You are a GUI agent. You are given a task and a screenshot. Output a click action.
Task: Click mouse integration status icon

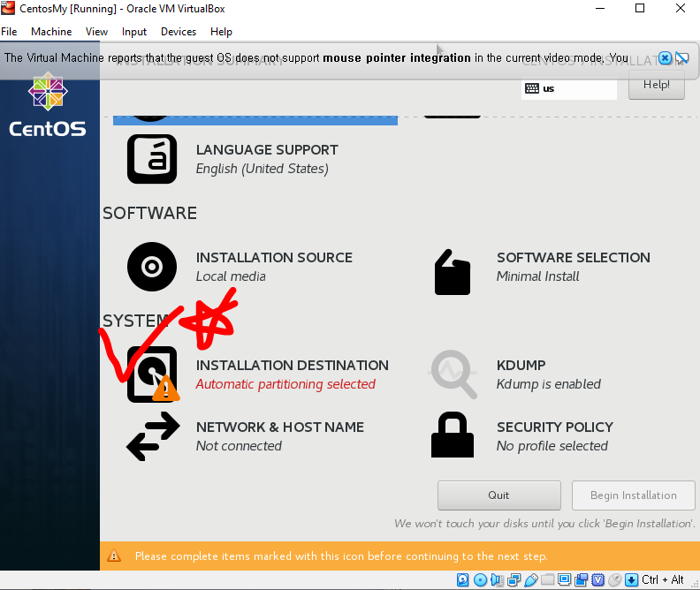(x=615, y=579)
